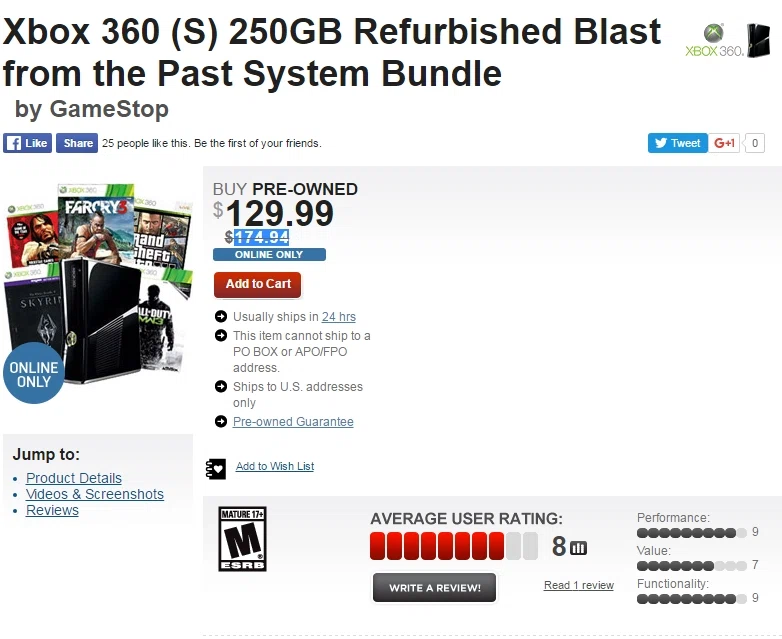Open Read 1 review link
The width and height of the screenshot is (782, 639).
click(x=579, y=585)
